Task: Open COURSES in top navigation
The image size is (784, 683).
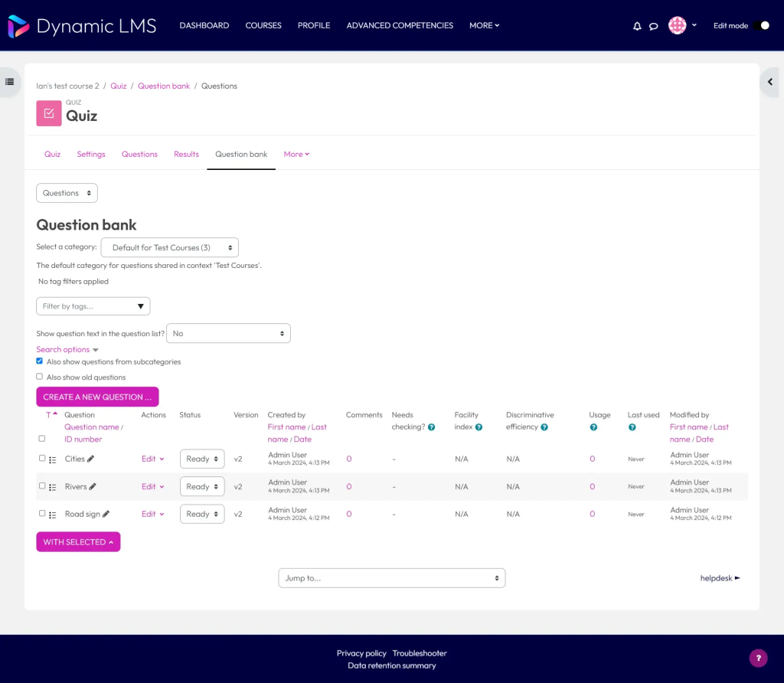Action: 263,25
